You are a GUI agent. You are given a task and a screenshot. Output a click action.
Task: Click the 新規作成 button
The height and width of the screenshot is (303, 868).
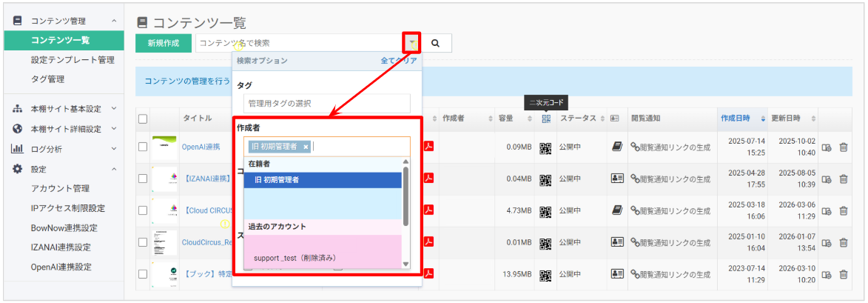point(164,43)
